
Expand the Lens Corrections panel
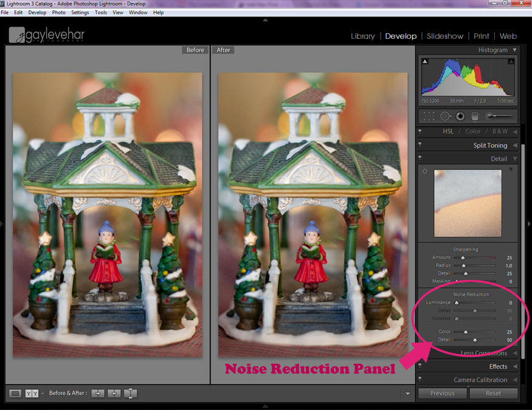514,354
